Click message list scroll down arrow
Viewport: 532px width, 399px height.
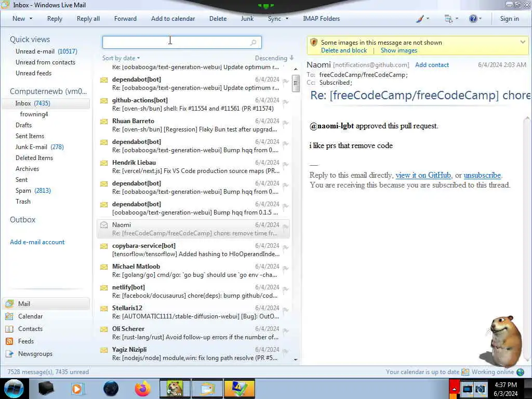pyautogui.click(x=296, y=360)
